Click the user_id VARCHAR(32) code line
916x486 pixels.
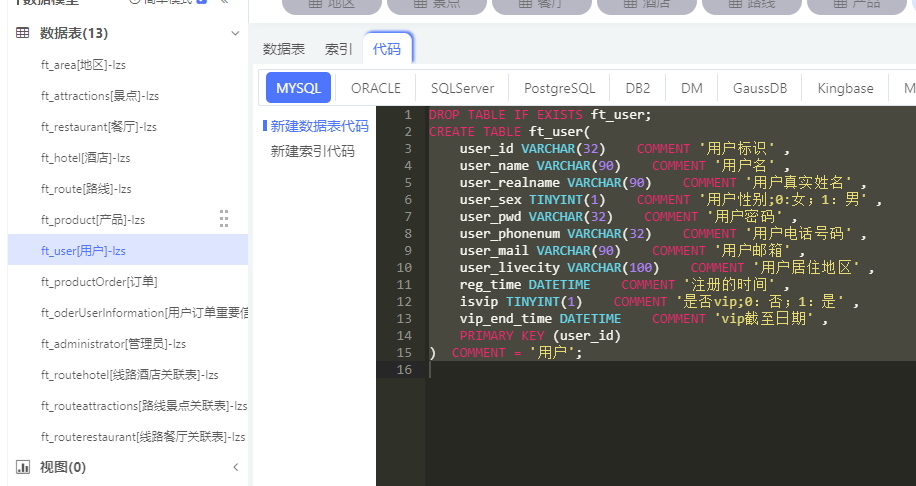pyautogui.click(x=624, y=148)
